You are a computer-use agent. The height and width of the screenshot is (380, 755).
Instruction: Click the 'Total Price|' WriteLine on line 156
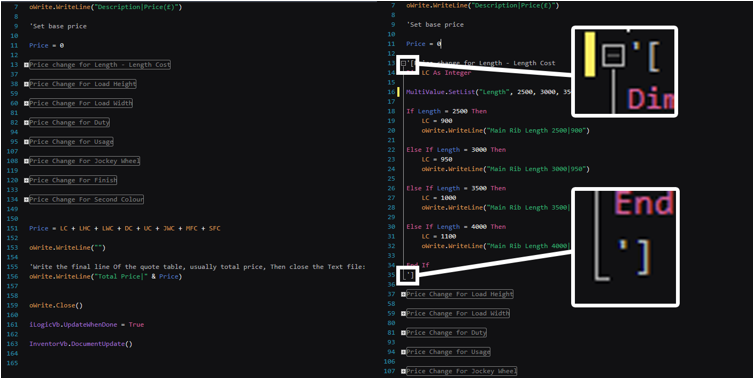pyautogui.click(x=105, y=276)
